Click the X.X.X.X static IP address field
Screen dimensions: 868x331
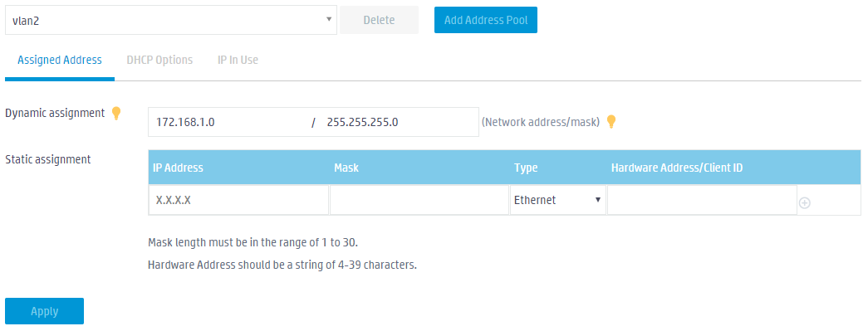[x=238, y=200]
